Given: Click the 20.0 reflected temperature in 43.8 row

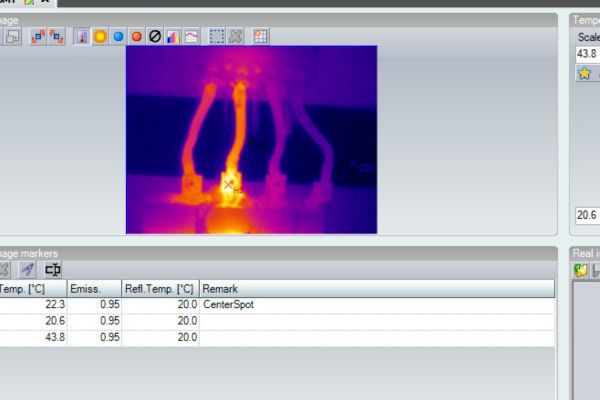Looking at the screenshot, I should coord(161,337).
